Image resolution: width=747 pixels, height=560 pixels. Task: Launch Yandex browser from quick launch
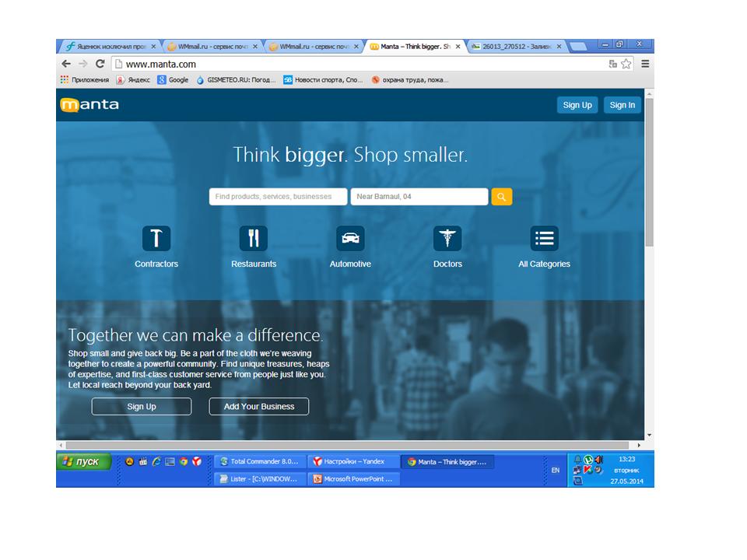197,461
